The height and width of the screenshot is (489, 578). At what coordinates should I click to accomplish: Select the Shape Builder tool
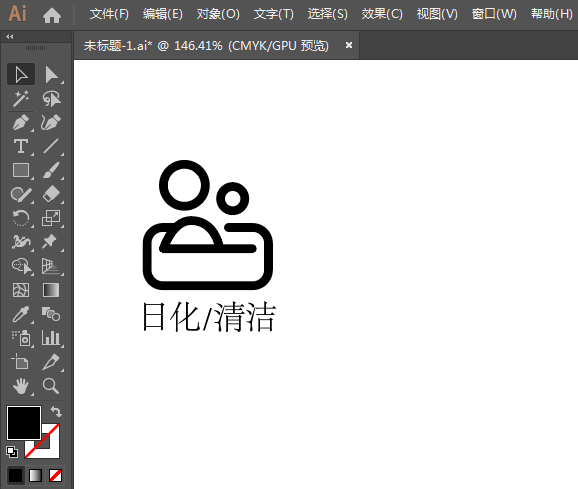pyautogui.click(x=21, y=266)
